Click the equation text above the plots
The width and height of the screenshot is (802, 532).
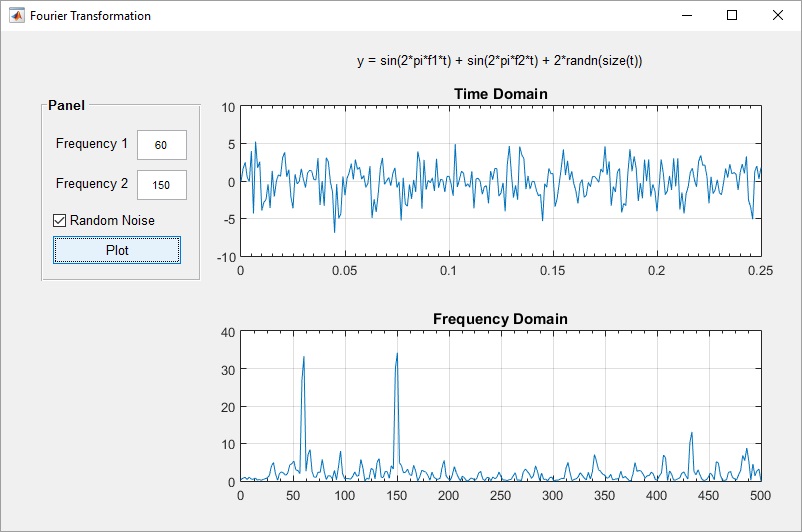point(499,61)
